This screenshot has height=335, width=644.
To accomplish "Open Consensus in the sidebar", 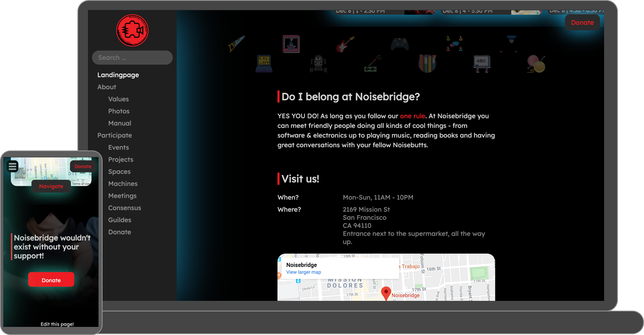I will tap(125, 208).
